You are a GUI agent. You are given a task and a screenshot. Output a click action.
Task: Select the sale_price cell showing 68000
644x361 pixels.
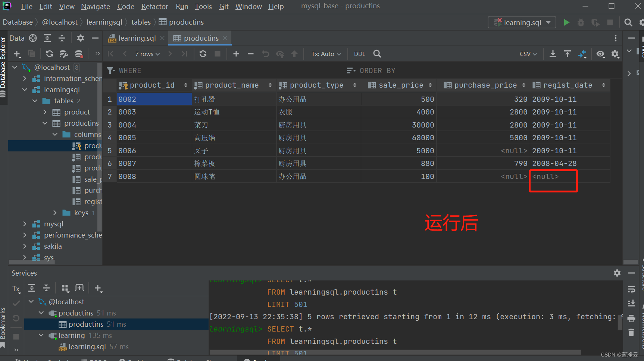pyautogui.click(x=398, y=138)
